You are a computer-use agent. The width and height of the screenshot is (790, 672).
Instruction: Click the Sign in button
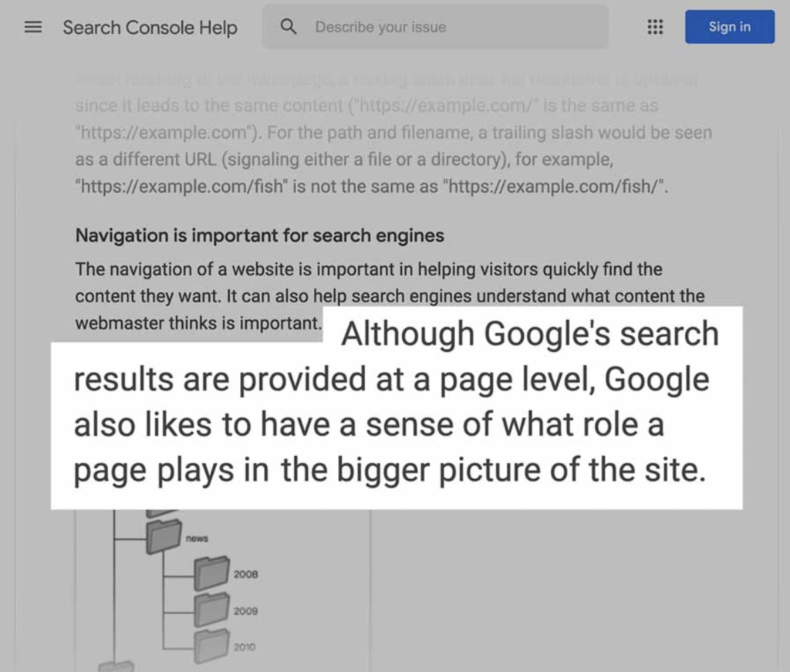click(730, 27)
